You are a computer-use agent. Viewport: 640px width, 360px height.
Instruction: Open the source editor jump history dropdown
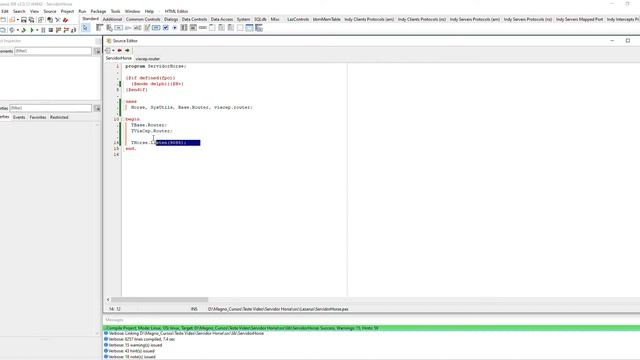(x=113, y=50)
